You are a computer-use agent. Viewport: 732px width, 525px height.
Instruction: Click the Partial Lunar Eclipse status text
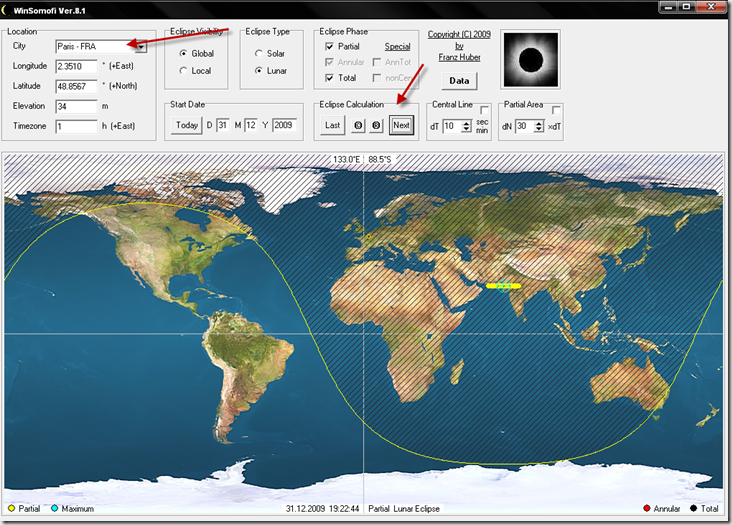coord(404,509)
